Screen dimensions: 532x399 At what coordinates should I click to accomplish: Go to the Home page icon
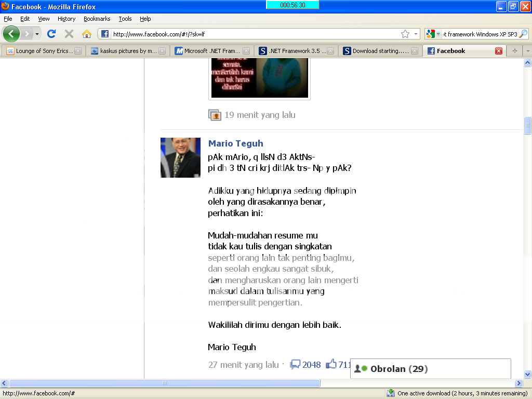point(87,34)
